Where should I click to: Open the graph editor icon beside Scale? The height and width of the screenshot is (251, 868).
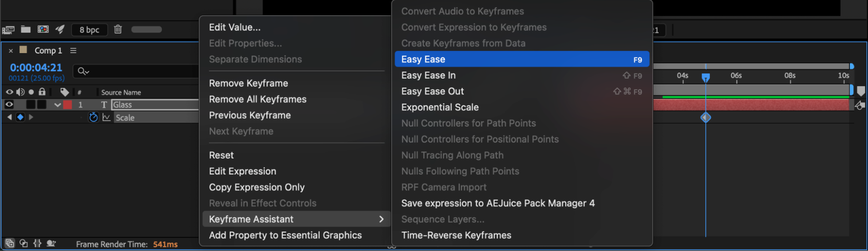click(106, 117)
